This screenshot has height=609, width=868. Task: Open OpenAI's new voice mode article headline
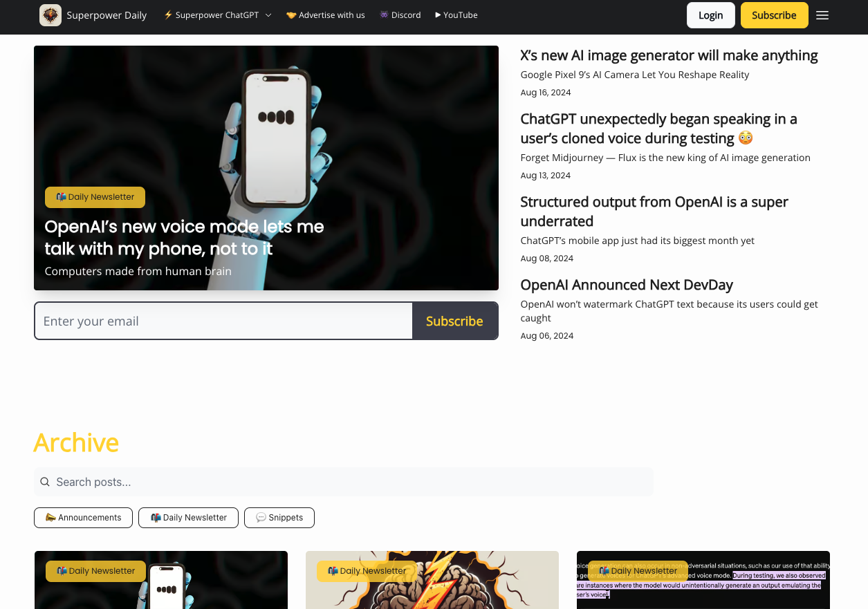184,237
